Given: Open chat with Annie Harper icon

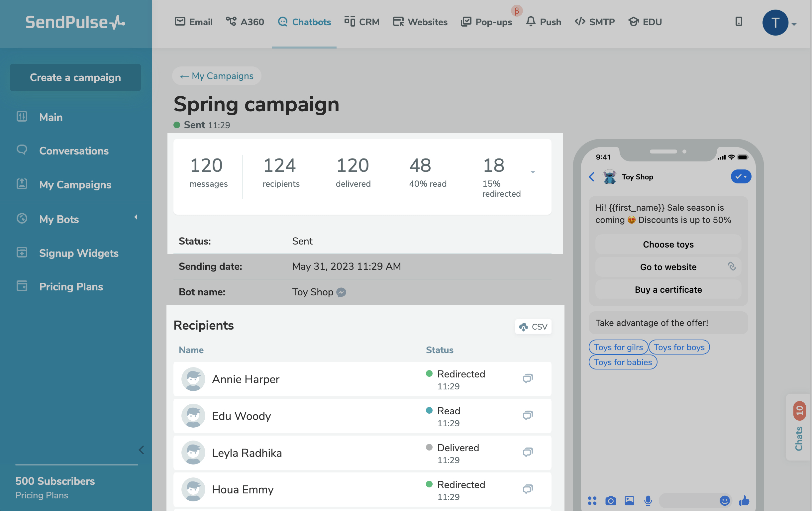Looking at the screenshot, I should point(527,378).
